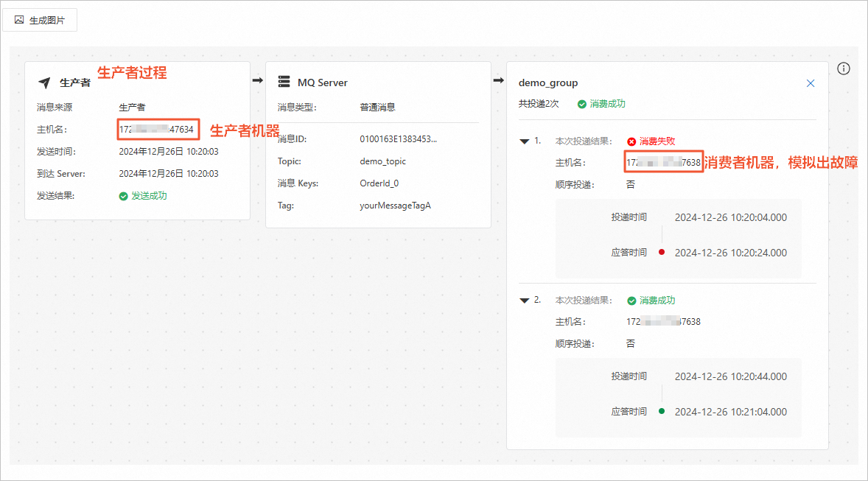Click the red 消费失败 error icon
Screen dimensions: 868x481
631,141
